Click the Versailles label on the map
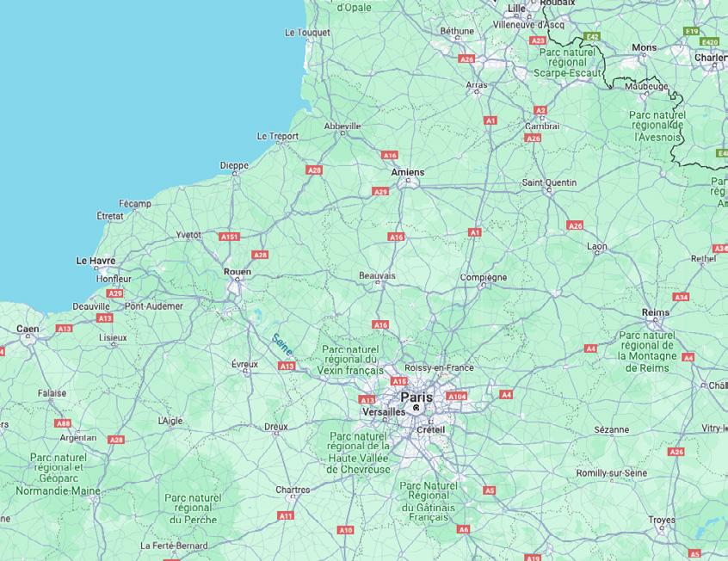Viewport: 728px width, 561px height. (x=384, y=412)
